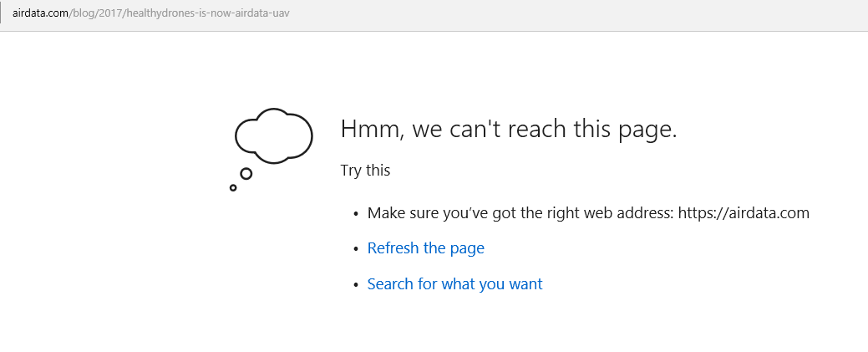This screenshot has height=352, width=868.
Task: Click the smallest thought bubble circle
Action: 233,188
